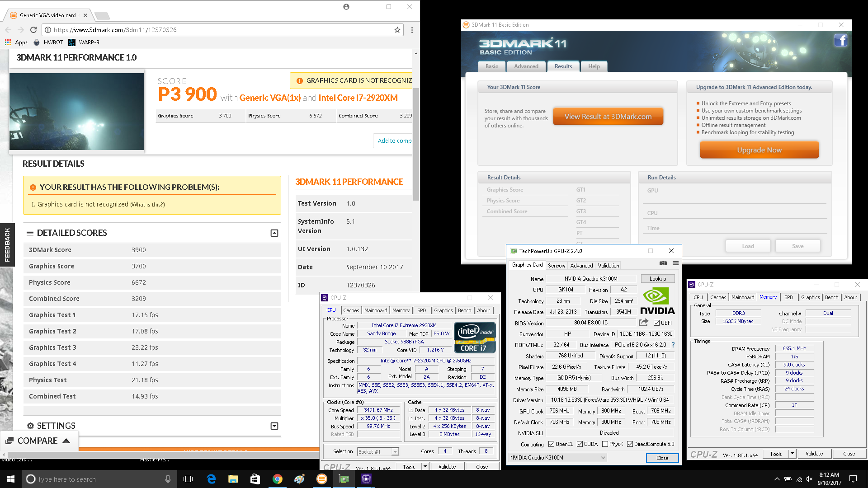Image resolution: width=868 pixels, height=488 pixels.
Task: Click the Close button in GPU-Z
Action: pyautogui.click(x=662, y=458)
